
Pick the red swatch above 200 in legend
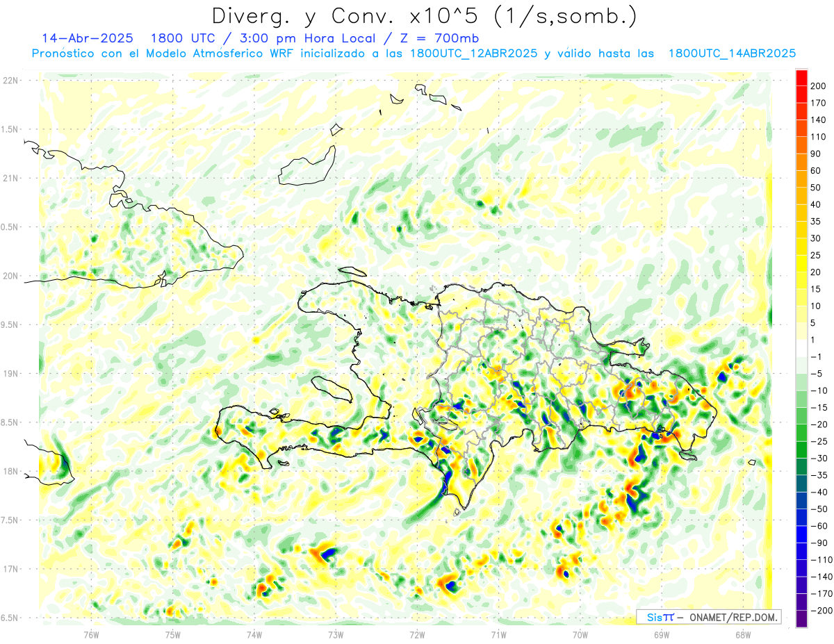tap(801, 78)
